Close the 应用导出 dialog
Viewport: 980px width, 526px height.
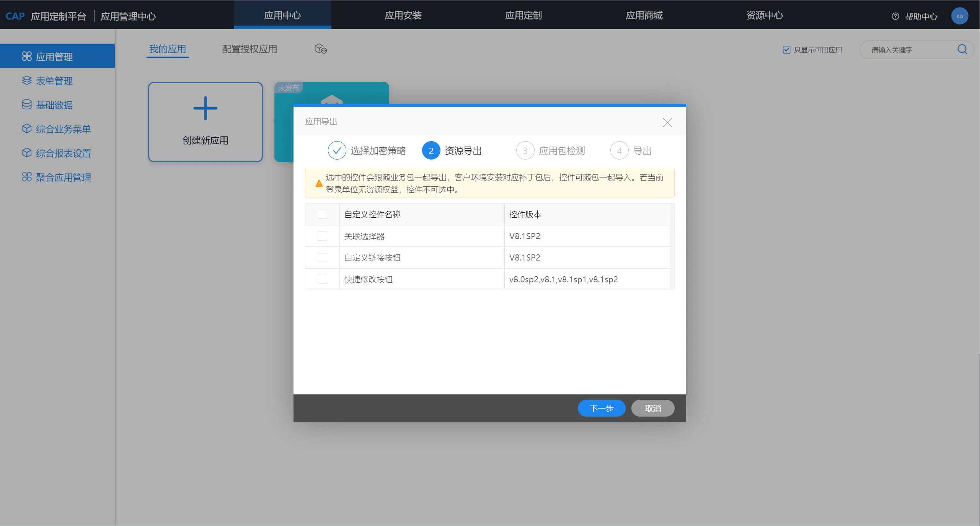pyautogui.click(x=667, y=122)
